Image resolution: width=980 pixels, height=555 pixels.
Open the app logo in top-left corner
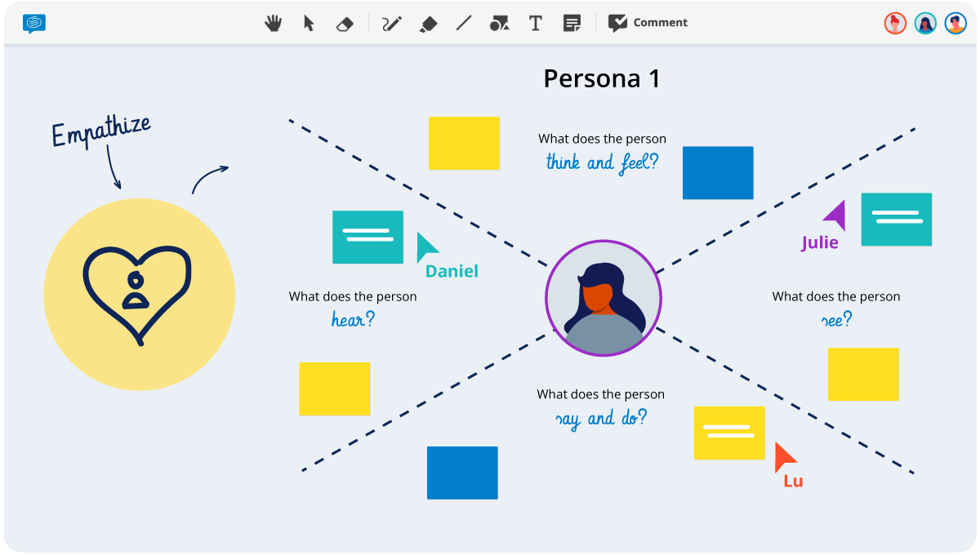34,24
